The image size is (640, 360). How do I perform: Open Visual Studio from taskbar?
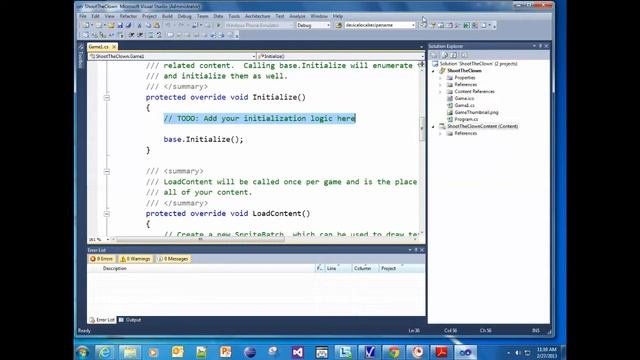pos(298,352)
